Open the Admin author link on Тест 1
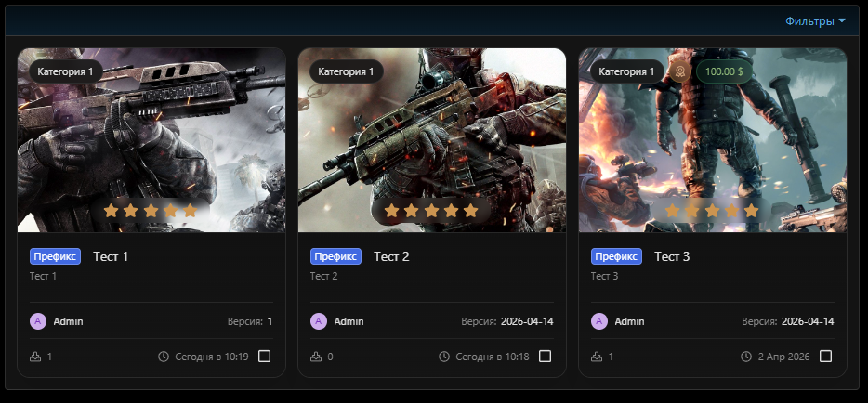This screenshot has height=403, width=868. click(69, 321)
